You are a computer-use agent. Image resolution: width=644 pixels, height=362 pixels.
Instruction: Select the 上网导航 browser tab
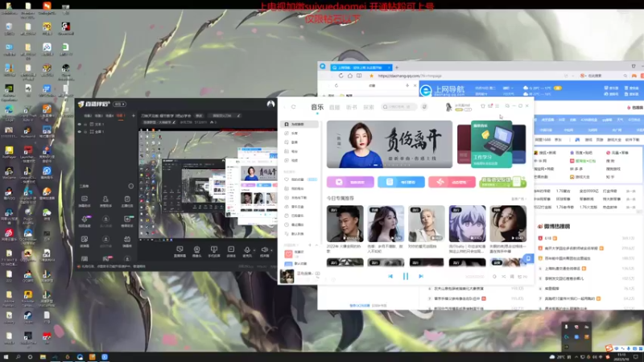click(x=361, y=68)
